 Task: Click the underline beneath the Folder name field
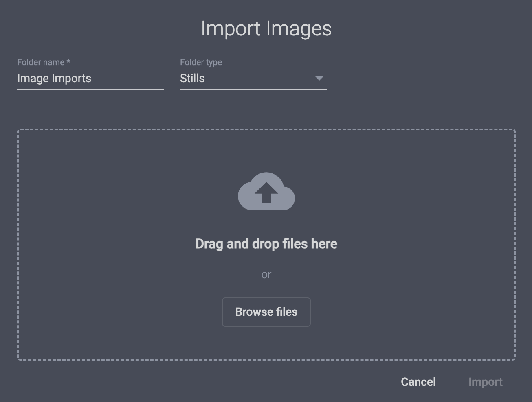pyautogui.click(x=90, y=89)
